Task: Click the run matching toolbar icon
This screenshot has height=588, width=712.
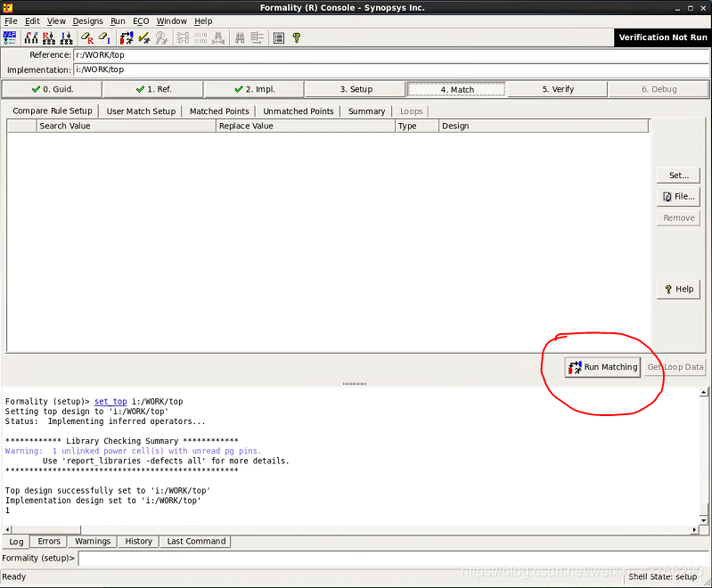Action: coord(127,37)
